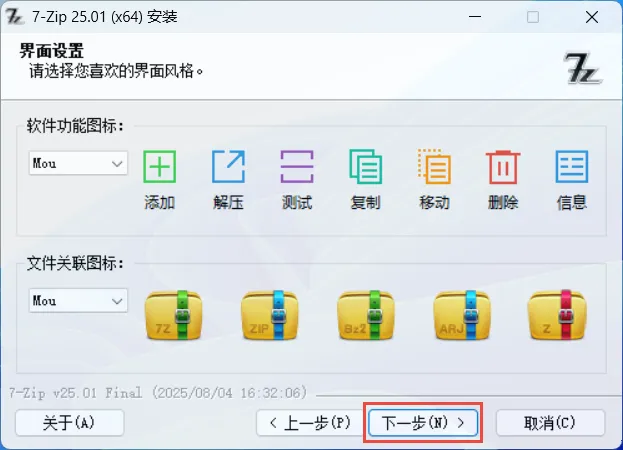Open the 软件功能图标 style dropdown
The width and height of the screenshot is (623, 450).
point(78,163)
